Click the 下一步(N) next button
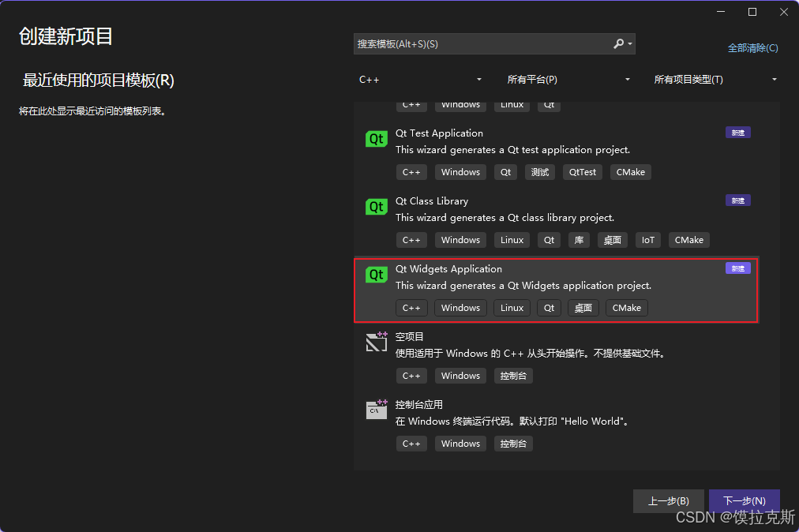Image resolution: width=799 pixels, height=532 pixels. (x=745, y=501)
